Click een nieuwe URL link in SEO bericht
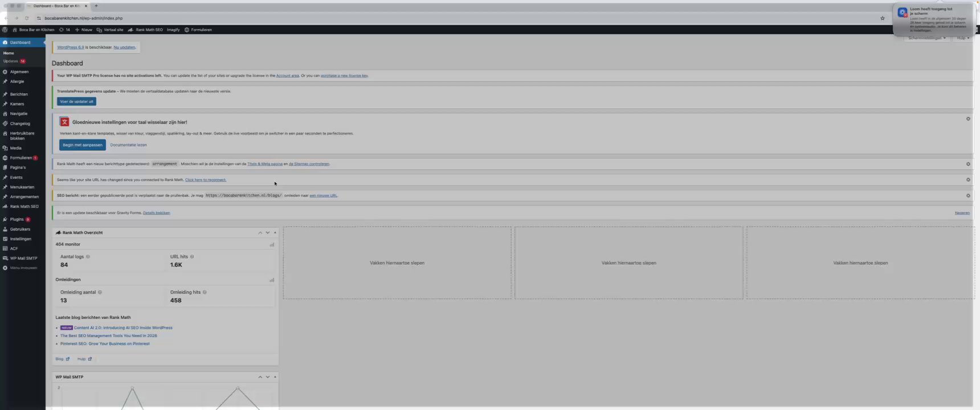Screen dimensions: 980x410 (x=323, y=195)
